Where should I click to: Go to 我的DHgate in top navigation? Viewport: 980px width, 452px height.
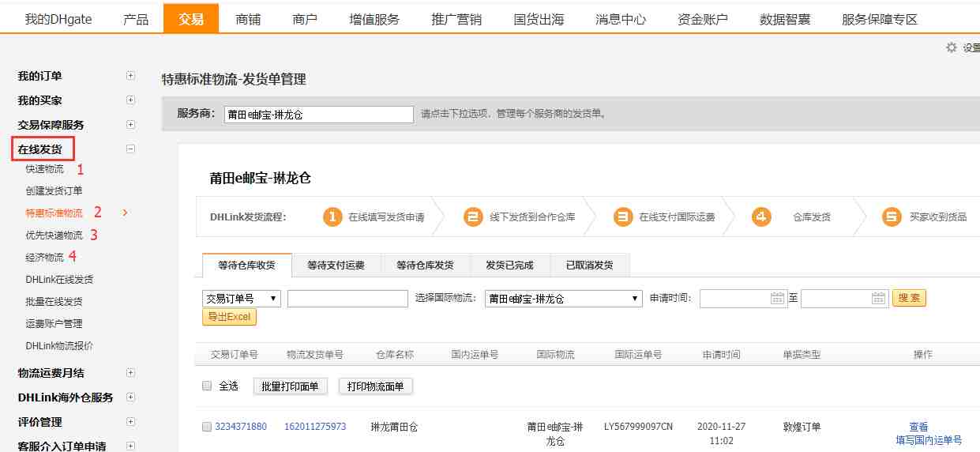[x=58, y=19]
